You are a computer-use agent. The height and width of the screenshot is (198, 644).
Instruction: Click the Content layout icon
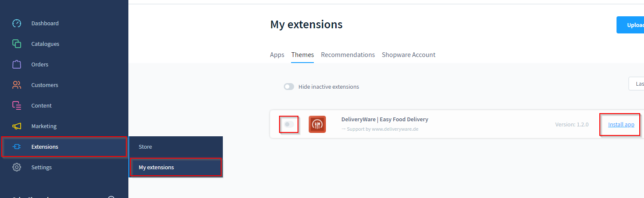[x=17, y=105]
